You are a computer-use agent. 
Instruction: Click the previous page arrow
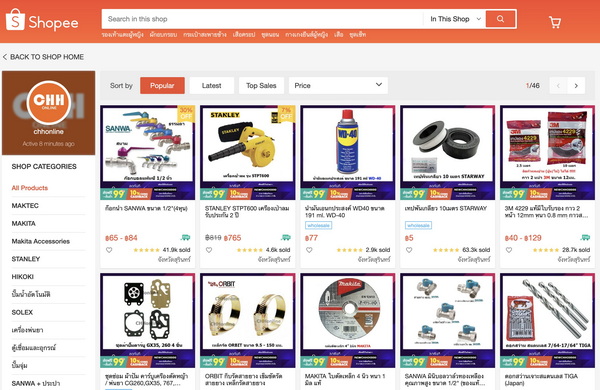point(558,86)
